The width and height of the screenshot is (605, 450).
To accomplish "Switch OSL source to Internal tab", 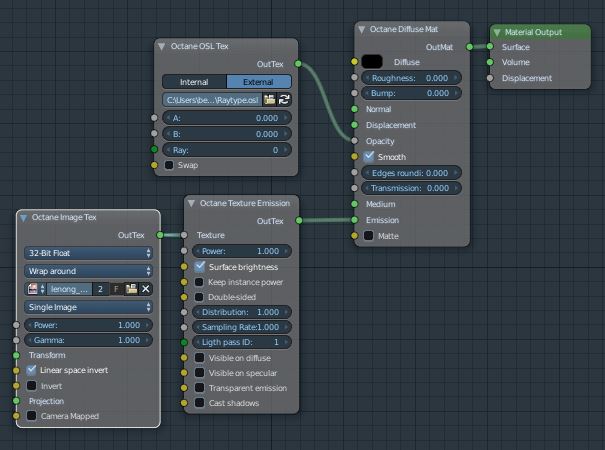I will pyautogui.click(x=194, y=82).
